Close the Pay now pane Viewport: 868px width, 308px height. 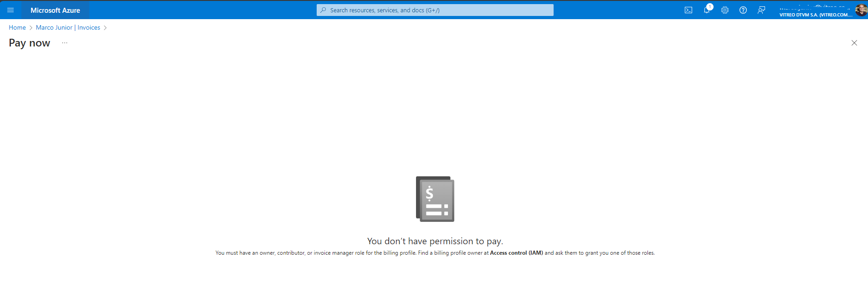coord(854,43)
